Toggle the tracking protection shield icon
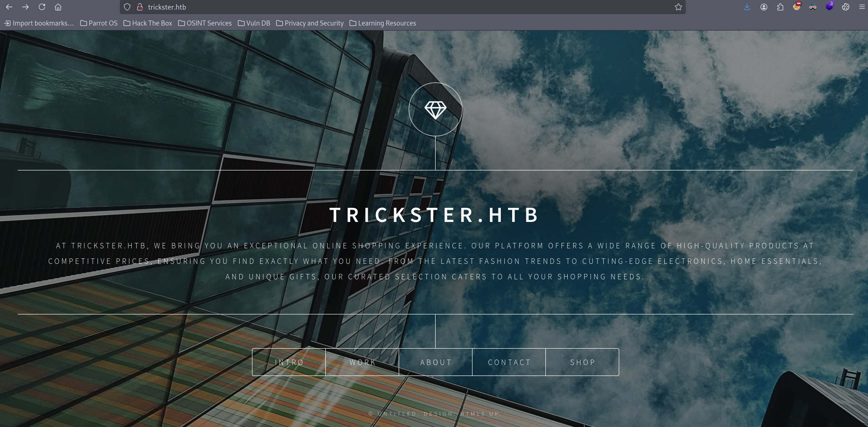The image size is (868, 427). [127, 7]
